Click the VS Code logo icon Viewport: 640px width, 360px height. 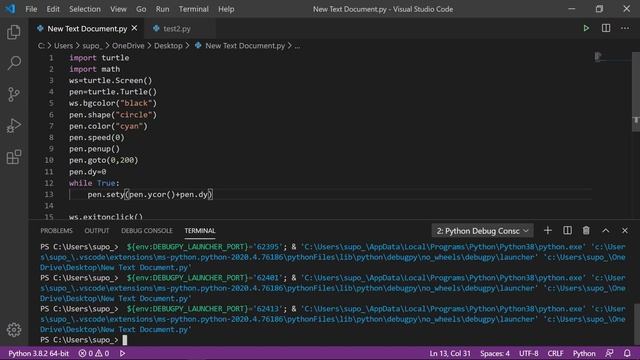tap(10, 9)
